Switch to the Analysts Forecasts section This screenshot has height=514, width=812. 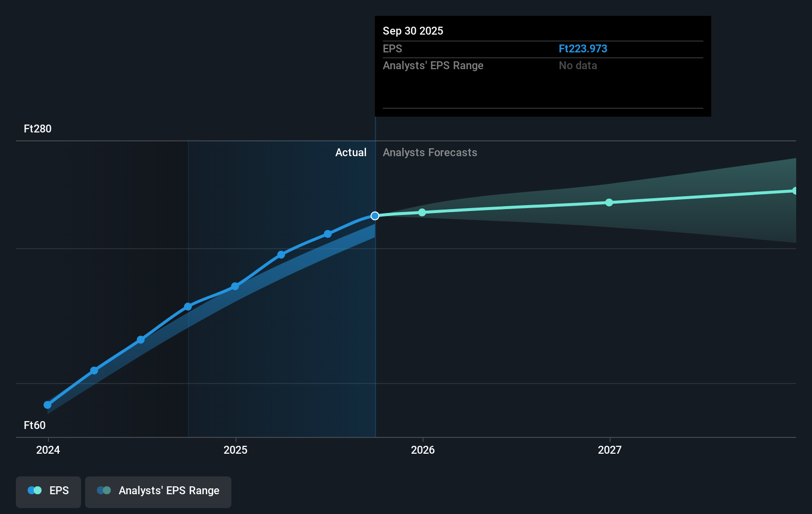click(430, 153)
